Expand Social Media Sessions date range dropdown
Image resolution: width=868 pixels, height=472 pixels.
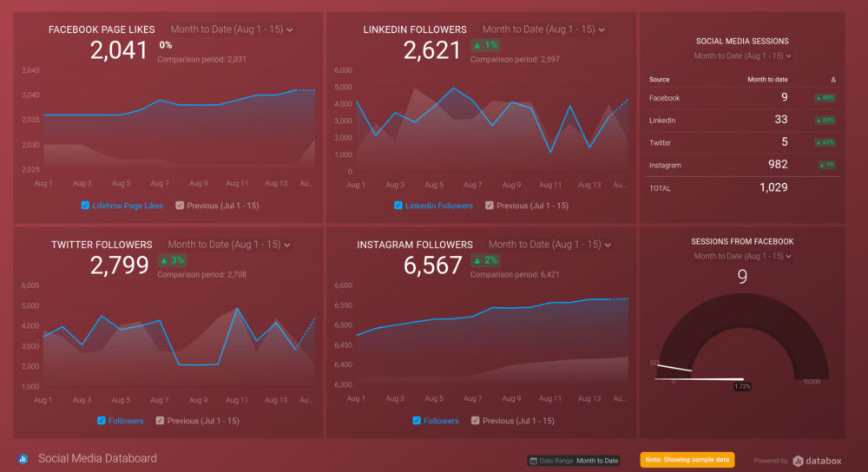coord(742,56)
